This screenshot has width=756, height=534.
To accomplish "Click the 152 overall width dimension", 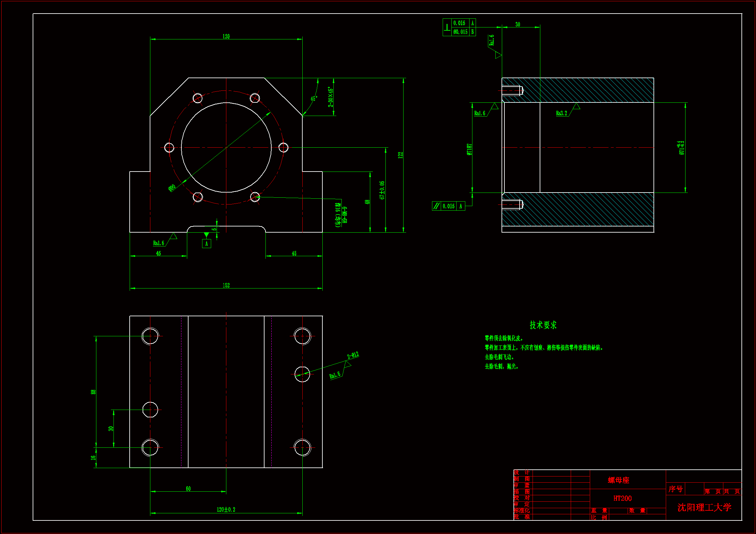I will tap(226, 285).
